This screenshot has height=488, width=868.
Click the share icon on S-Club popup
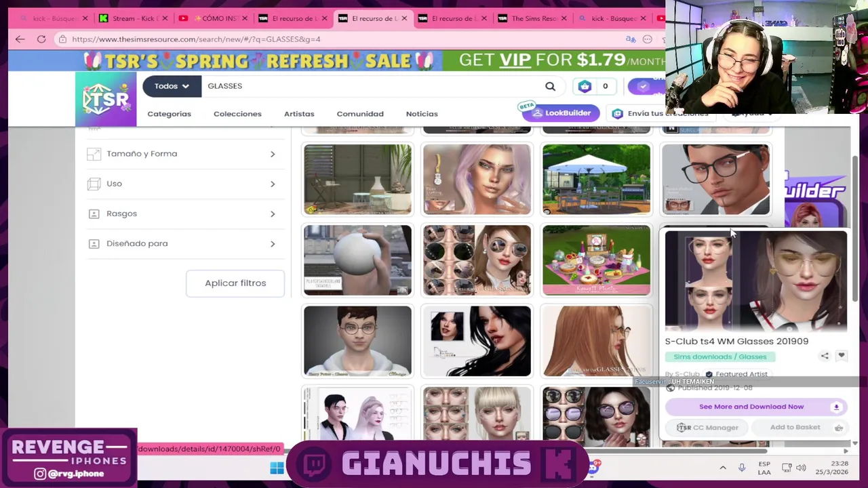tap(825, 356)
